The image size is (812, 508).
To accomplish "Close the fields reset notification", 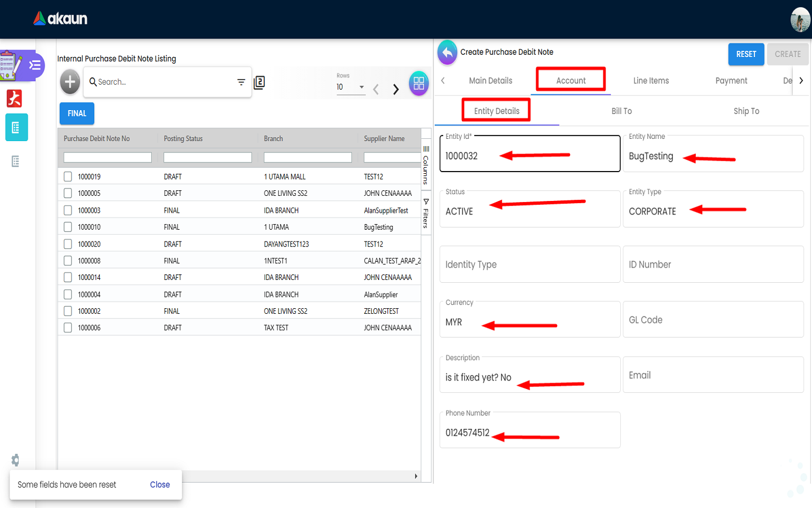I will click(x=160, y=485).
